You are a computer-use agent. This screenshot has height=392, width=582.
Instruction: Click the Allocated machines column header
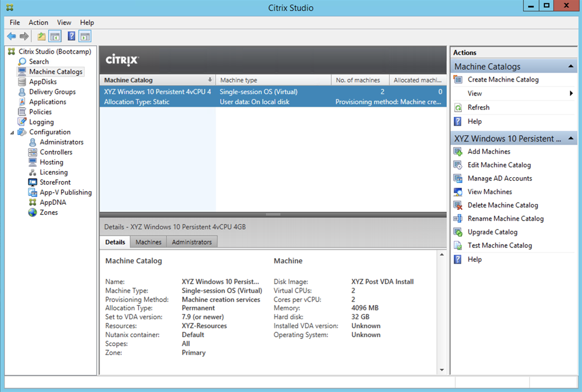tap(418, 80)
